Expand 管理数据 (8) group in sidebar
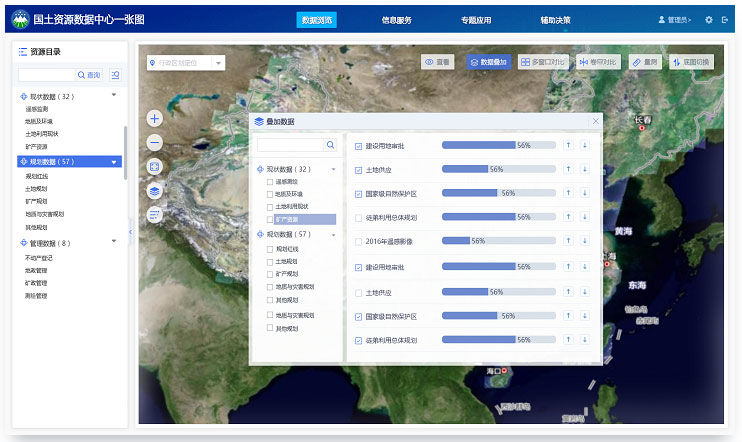The image size is (742, 442). click(114, 243)
